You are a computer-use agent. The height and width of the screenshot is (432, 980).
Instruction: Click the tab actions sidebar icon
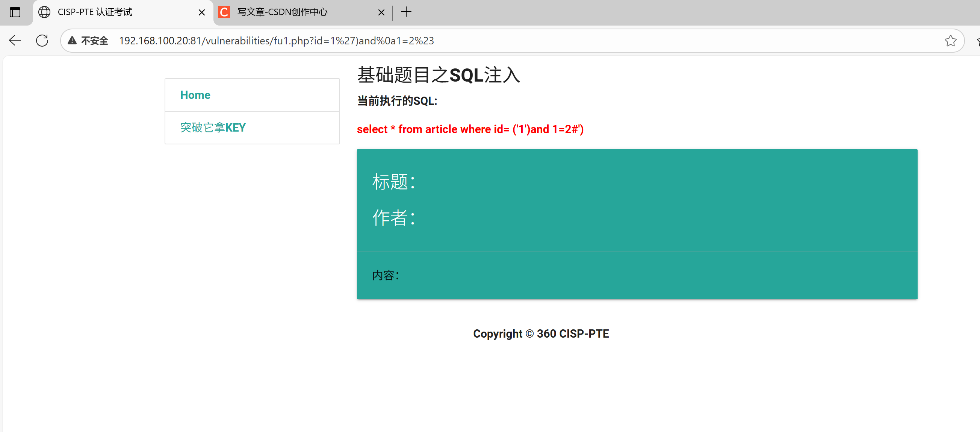(x=15, y=12)
